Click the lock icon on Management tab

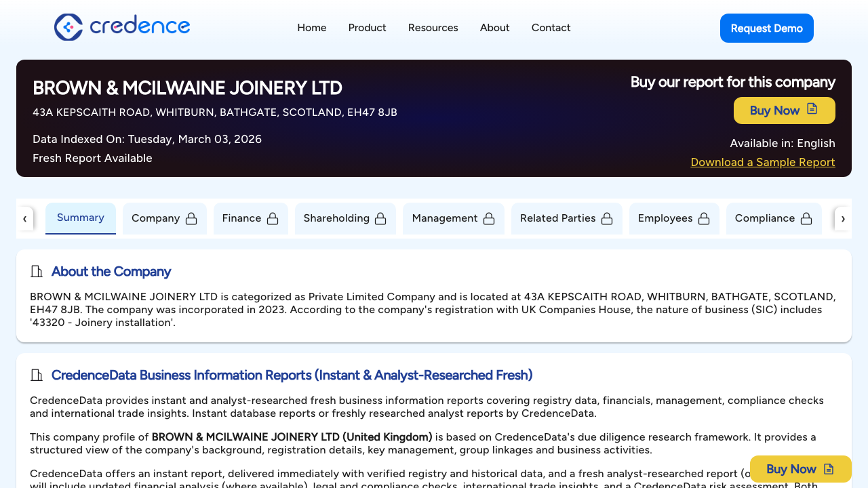coord(489,218)
